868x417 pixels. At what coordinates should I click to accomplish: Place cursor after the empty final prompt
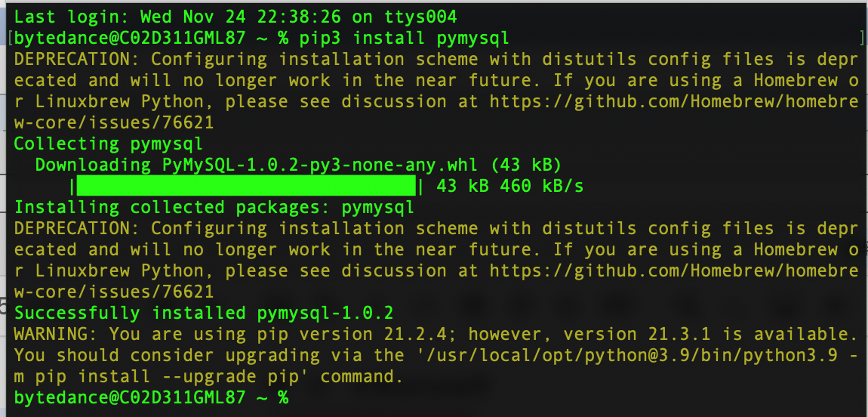(296, 397)
